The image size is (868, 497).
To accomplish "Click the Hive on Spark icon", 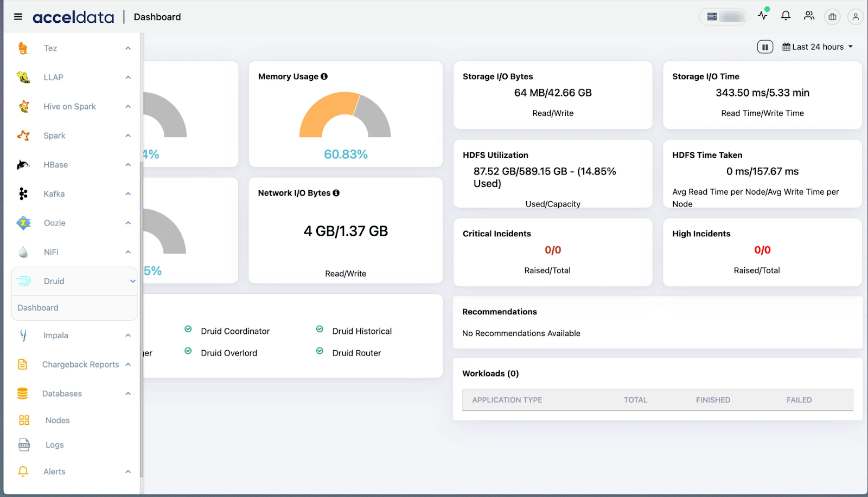I will tap(24, 106).
